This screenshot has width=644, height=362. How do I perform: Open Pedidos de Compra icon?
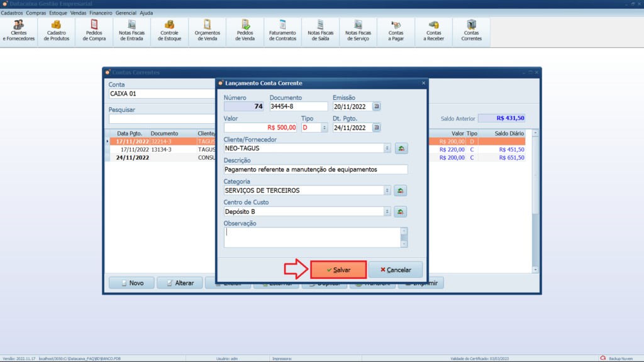[x=94, y=30]
